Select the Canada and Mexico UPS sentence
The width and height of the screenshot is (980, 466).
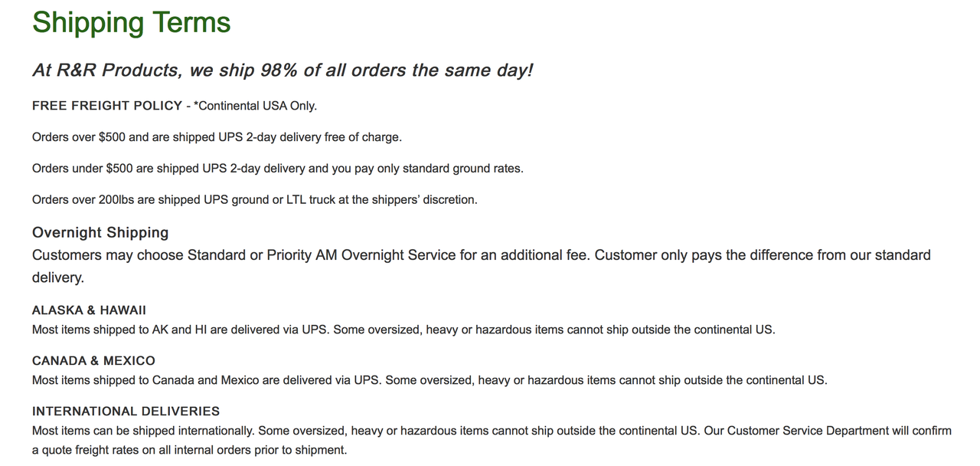[430, 380]
